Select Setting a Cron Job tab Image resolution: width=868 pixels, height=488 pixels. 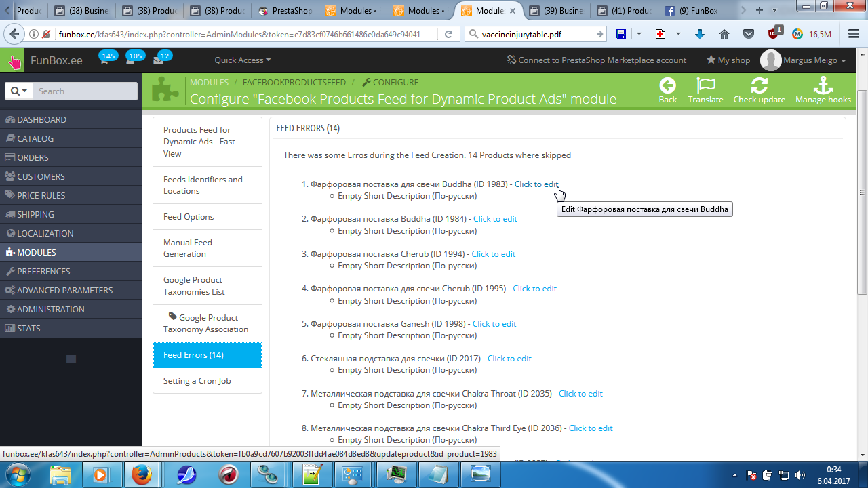tap(208, 381)
